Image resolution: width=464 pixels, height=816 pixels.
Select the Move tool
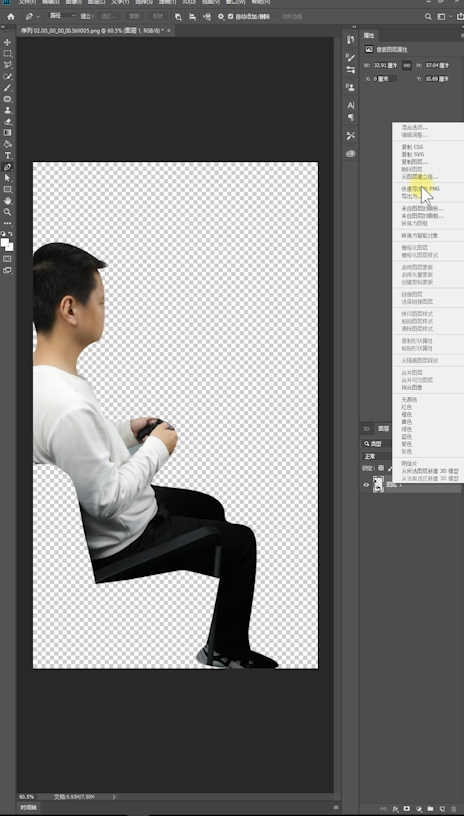7,42
